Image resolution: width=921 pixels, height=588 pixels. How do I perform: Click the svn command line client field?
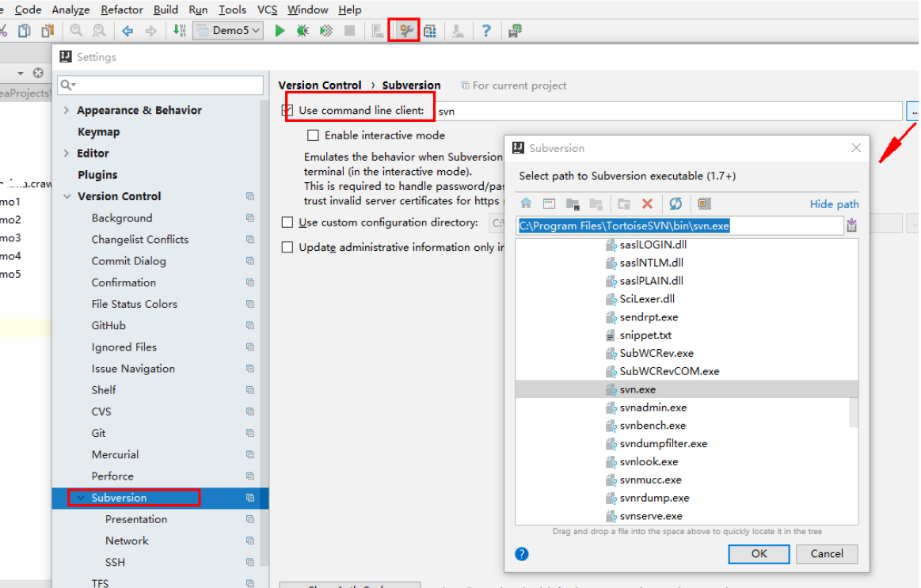tap(668, 111)
